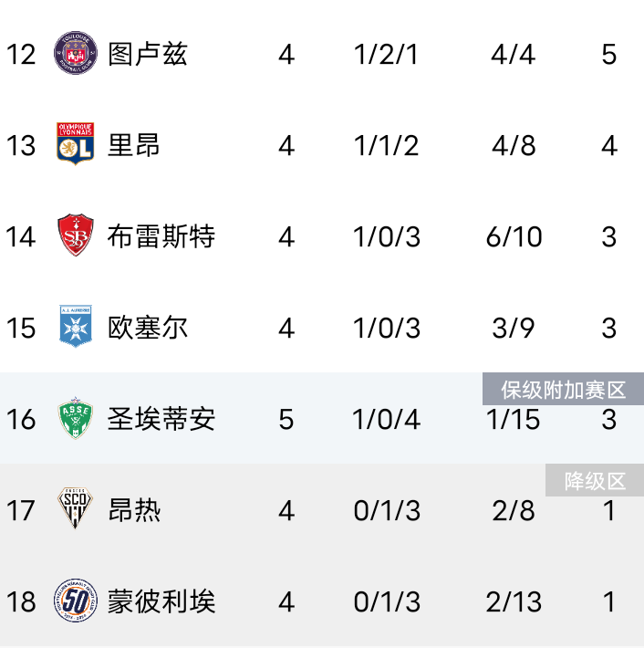
Task: Open 圣埃蒂安 team page
Action: click(x=161, y=419)
